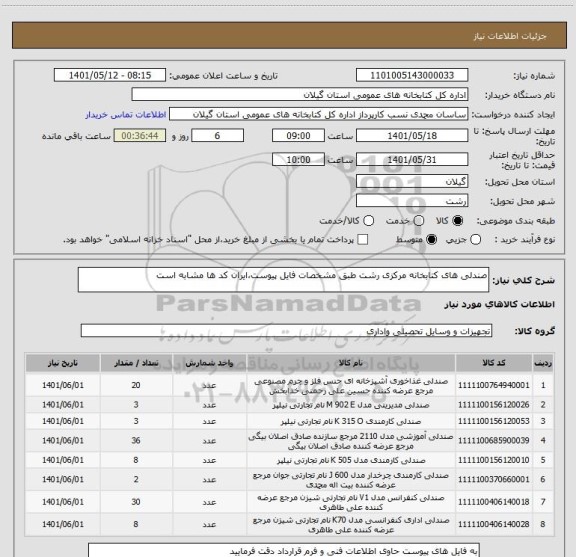The width and height of the screenshot is (576, 557).
Task: Click the تعداد / مقدار column header
Action: (136, 363)
